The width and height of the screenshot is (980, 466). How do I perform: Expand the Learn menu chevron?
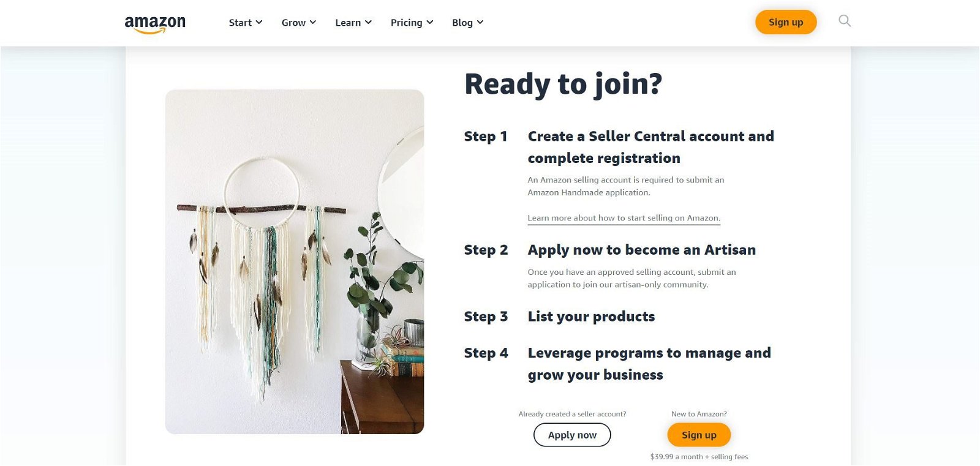click(x=368, y=22)
